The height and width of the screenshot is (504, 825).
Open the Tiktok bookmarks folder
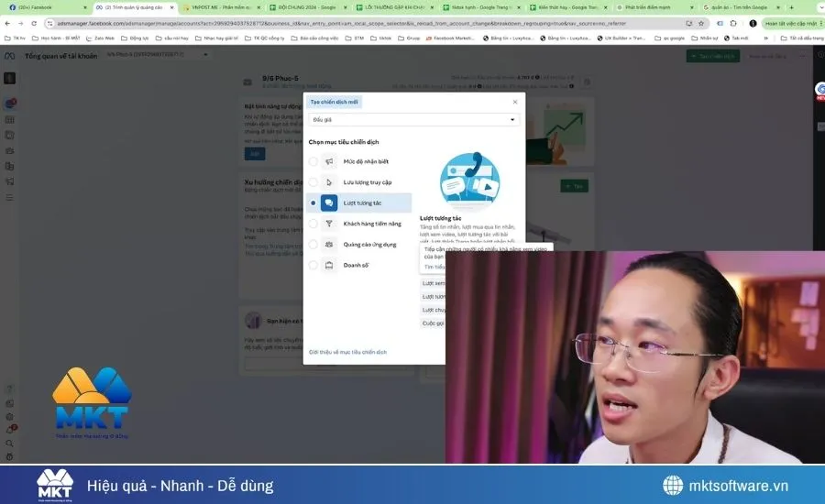point(381,38)
